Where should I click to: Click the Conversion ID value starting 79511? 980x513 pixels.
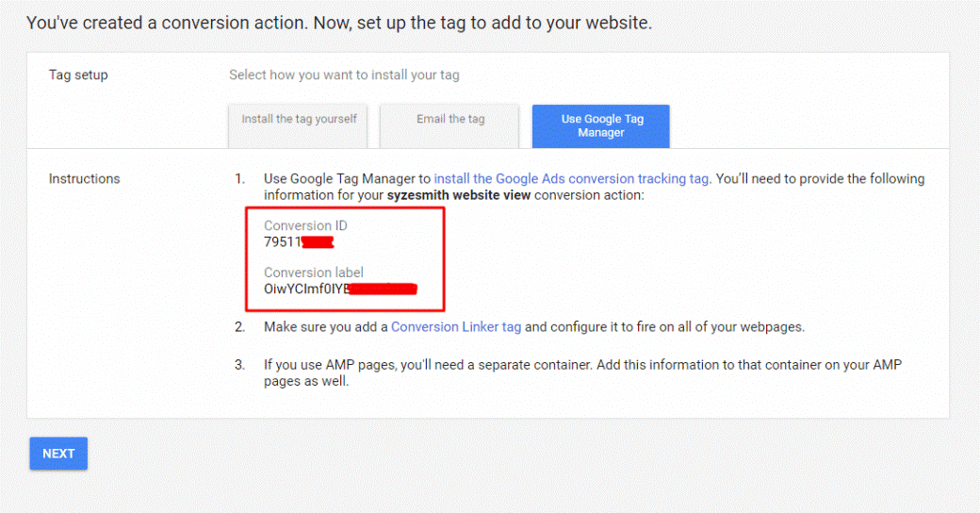(299, 242)
